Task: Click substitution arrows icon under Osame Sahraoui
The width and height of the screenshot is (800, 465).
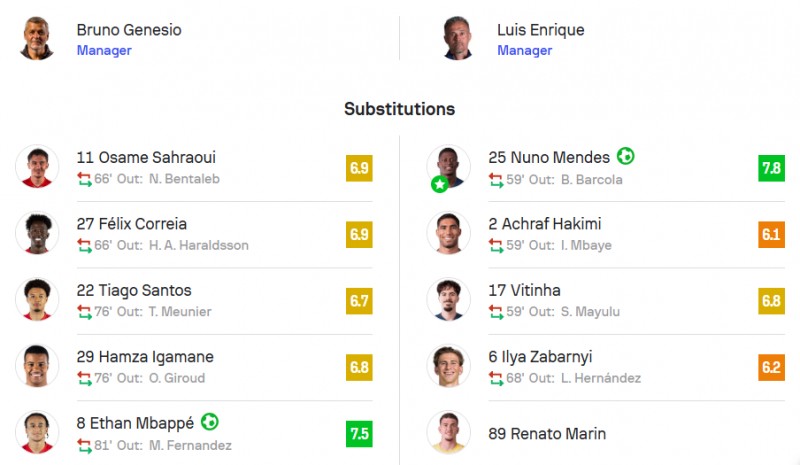Action: [x=84, y=179]
